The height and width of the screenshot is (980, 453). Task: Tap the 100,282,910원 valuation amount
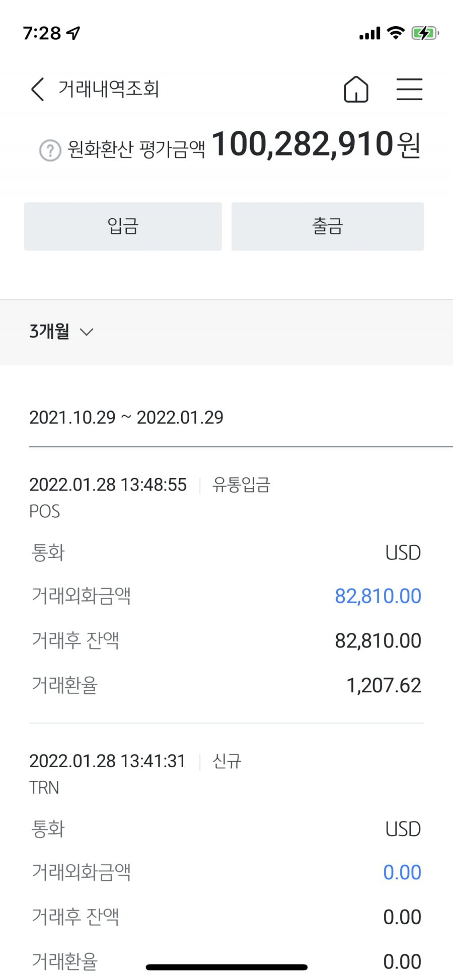click(x=316, y=144)
